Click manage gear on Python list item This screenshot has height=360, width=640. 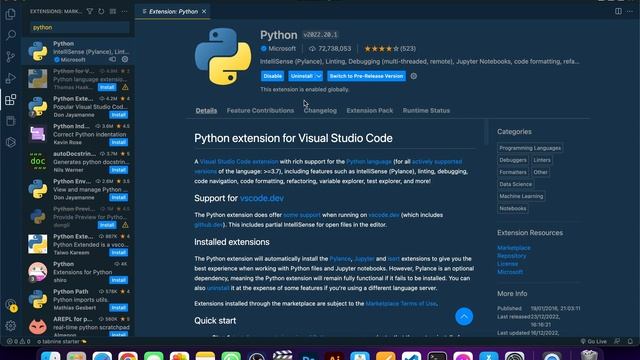pyautogui.click(x=125, y=60)
